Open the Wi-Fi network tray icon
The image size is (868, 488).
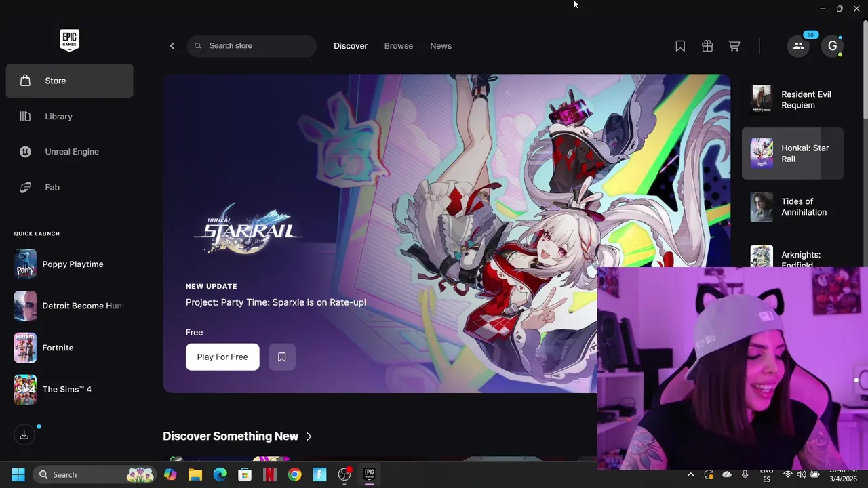click(x=788, y=475)
